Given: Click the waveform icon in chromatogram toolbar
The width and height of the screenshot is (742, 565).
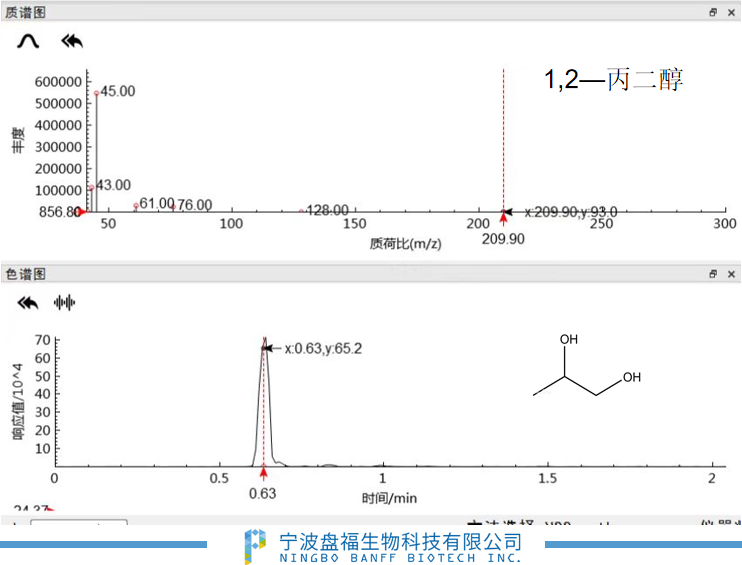Looking at the screenshot, I should tap(65, 302).
